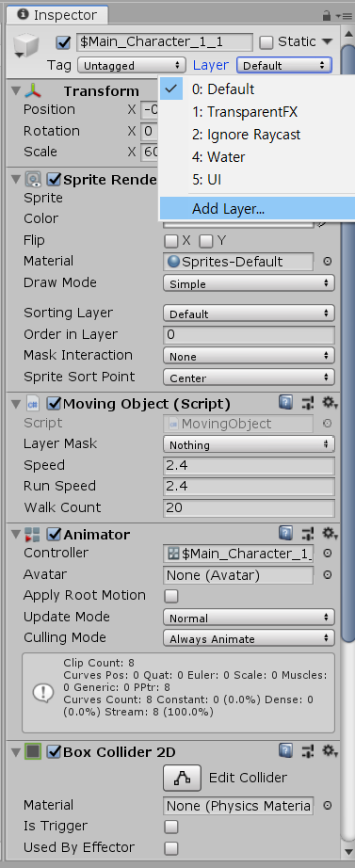This screenshot has height=868, width=355.
Task: Collapse the Box Collider 2D component
Action: tap(15, 752)
